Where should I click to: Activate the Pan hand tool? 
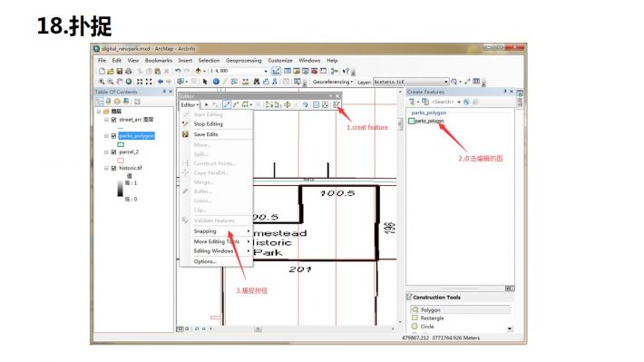120,82
